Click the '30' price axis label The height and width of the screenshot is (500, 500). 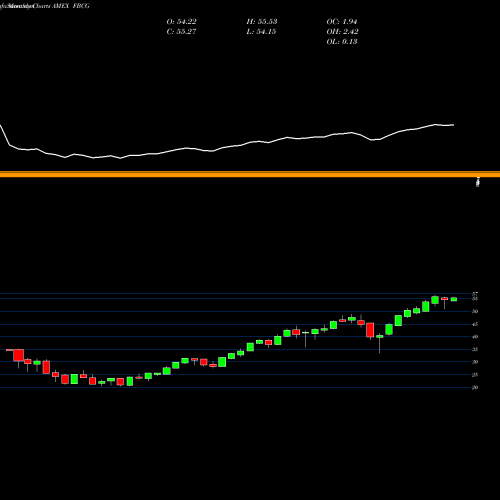[x=475, y=362]
